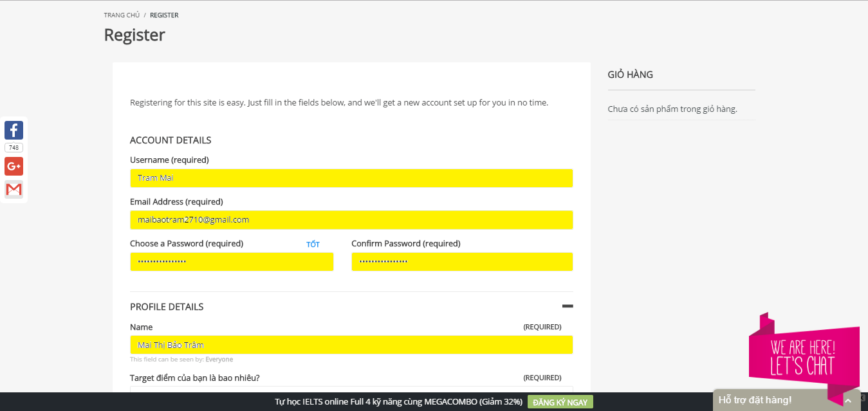This screenshot has width=868, height=411.
Task: Click the empty cart message text
Action: (672, 109)
